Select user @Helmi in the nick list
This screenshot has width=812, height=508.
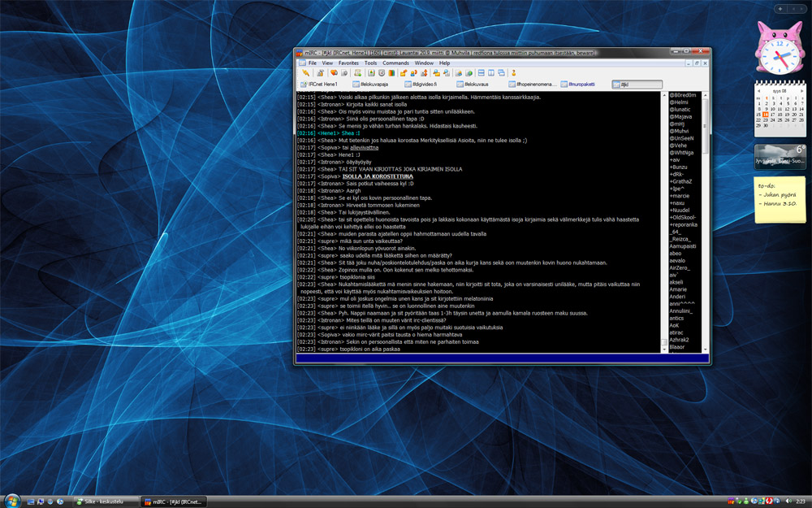click(679, 102)
